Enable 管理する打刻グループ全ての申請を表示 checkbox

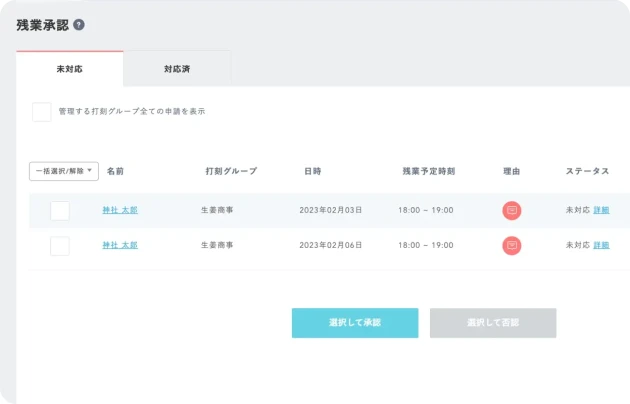point(42,112)
